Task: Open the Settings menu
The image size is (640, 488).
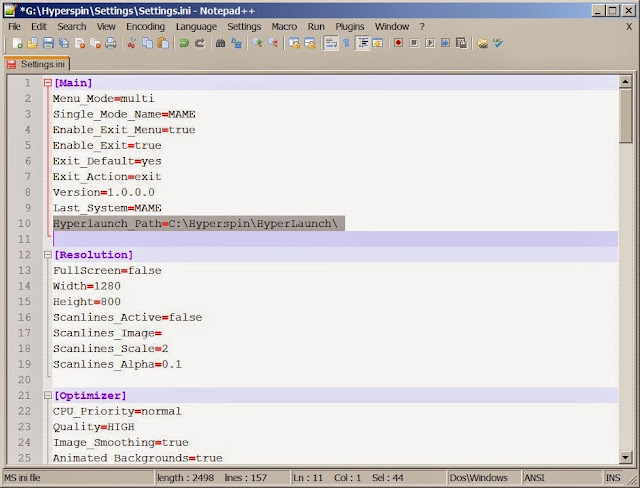Action: click(x=244, y=27)
